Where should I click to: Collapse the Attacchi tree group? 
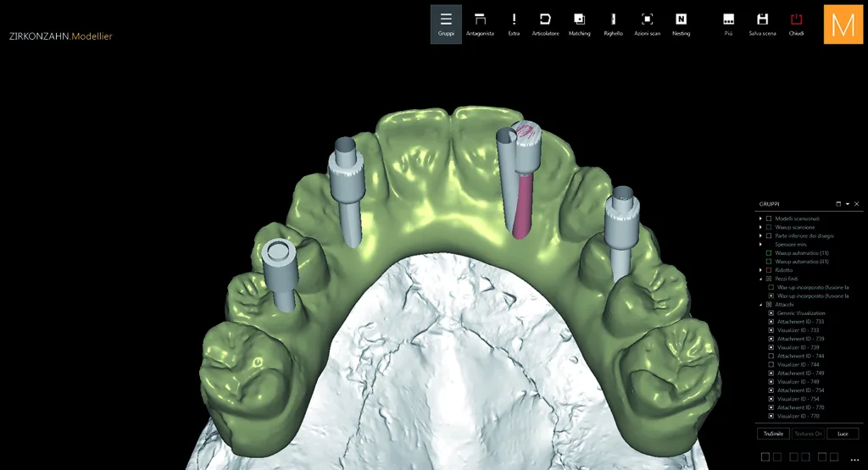click(760, 305)
